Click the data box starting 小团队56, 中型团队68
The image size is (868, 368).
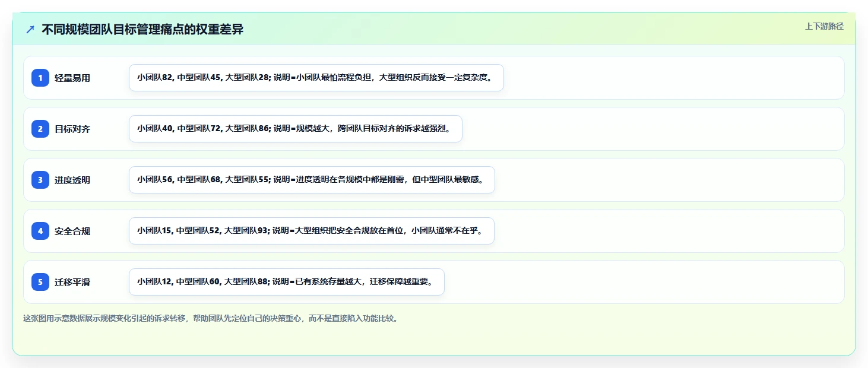312,180
